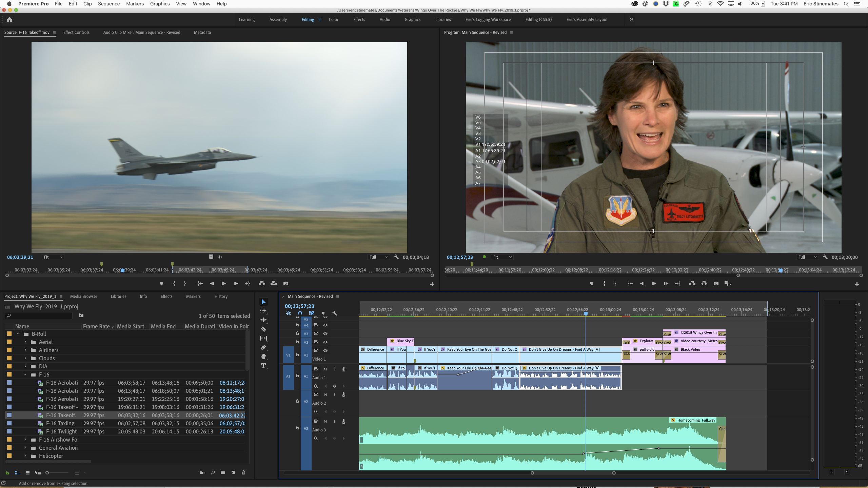
Task: Toggle Linked Selection in timeline
Action: (312, 313)
